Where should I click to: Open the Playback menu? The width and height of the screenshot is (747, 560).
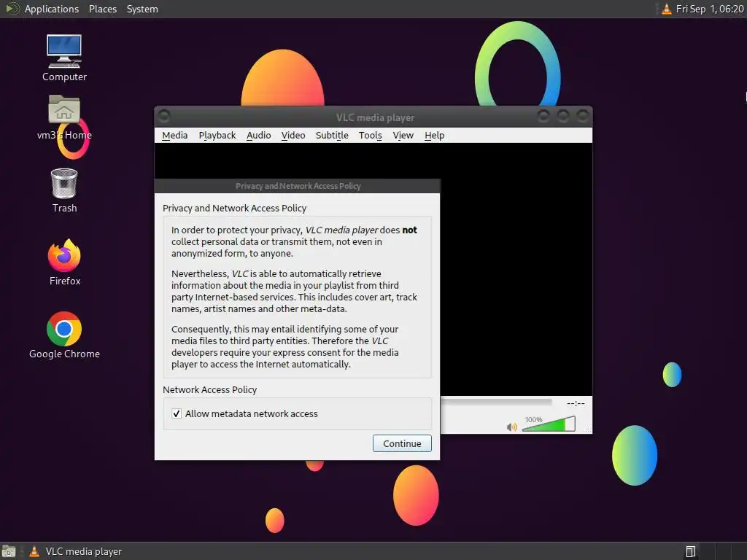click(x=217, y=135)
